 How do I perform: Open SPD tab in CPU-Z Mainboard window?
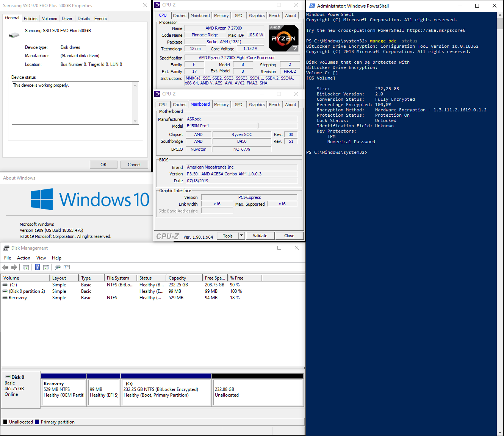239,105
